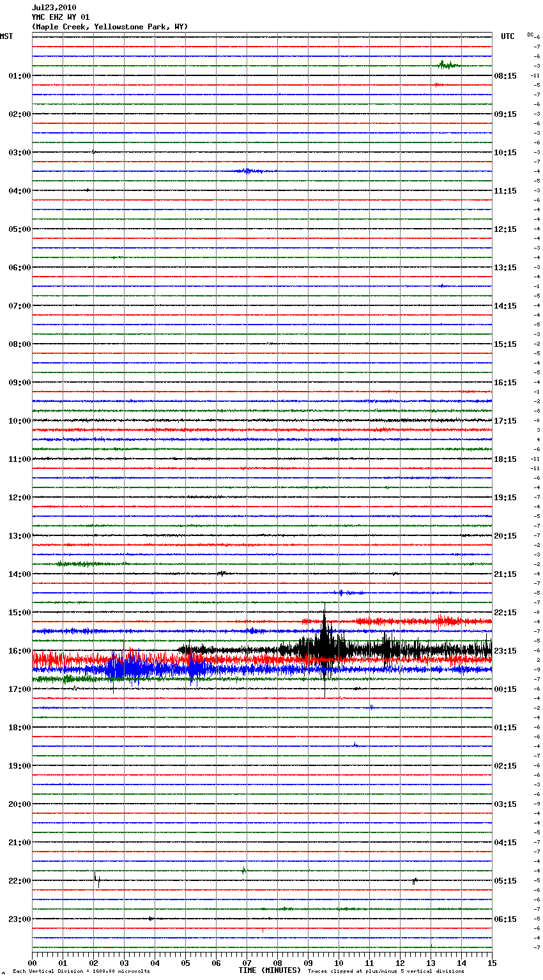
Task: Click the 02:15 UTC time label
Action: pyautogui.click(x=505, y=766)
